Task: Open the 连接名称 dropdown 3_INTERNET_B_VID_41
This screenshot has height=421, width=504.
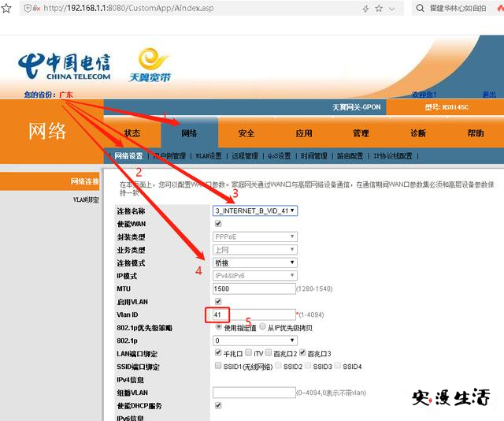Action: click(x=255, y=210)
